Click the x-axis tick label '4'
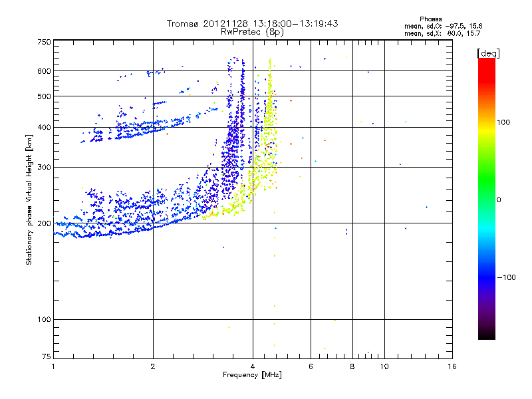The image size is (532, 399). (253, 366)
